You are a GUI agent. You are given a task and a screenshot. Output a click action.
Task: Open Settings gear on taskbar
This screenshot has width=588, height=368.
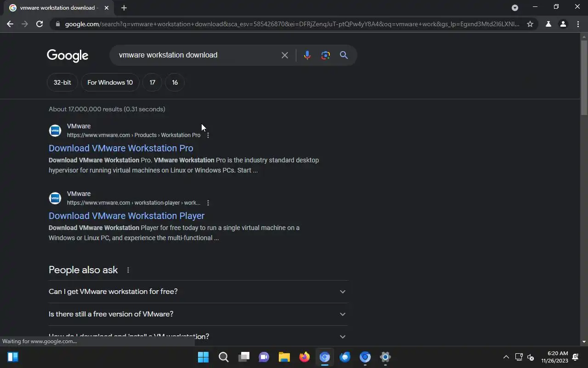(x=385, y=357)
